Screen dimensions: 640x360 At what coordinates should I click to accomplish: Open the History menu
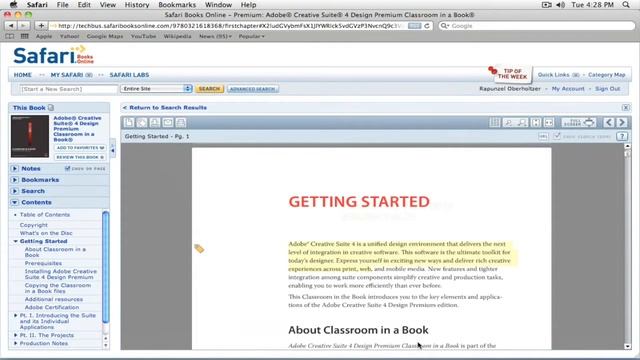(x=137, y=5)
